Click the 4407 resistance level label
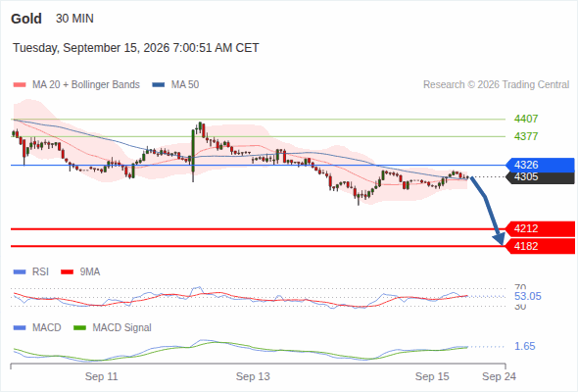 526,120
